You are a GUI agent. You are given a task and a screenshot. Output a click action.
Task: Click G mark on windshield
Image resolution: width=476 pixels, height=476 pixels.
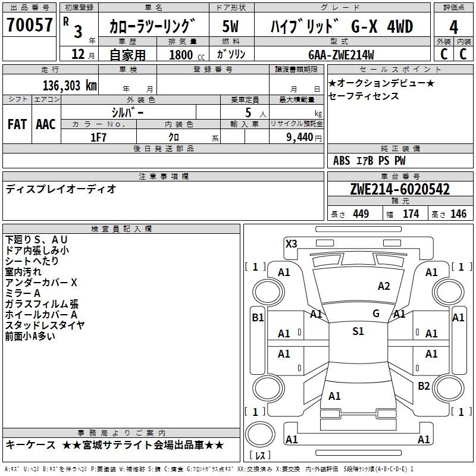tap(376, 314)
